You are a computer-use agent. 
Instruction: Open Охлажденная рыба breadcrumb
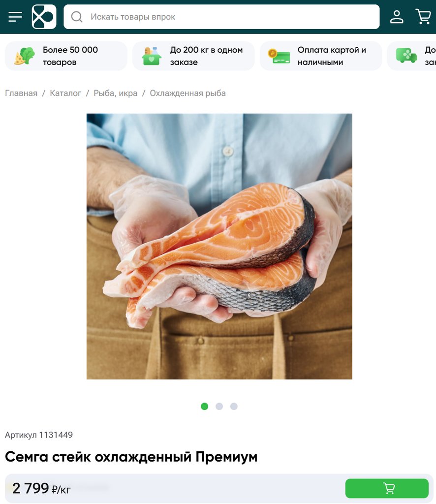(187, 93)
